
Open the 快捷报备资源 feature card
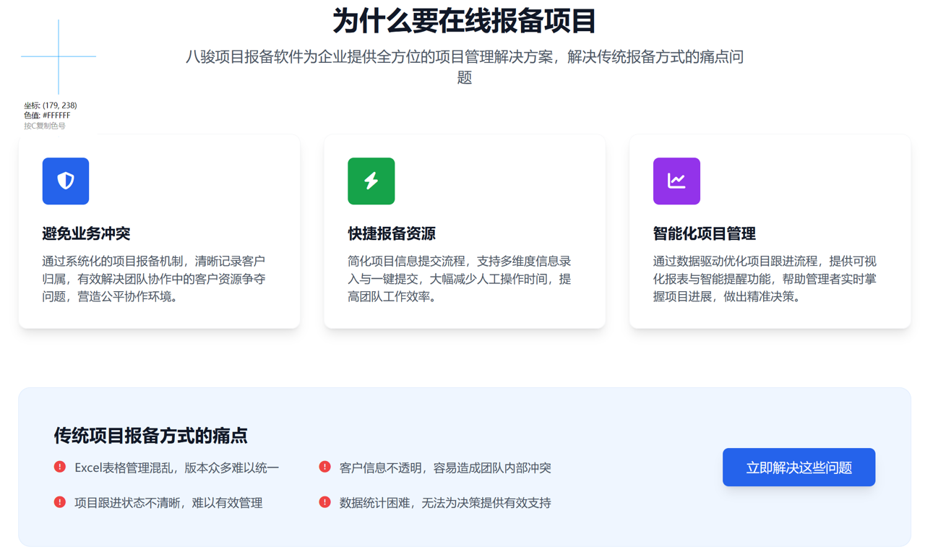tap(465, 231)
